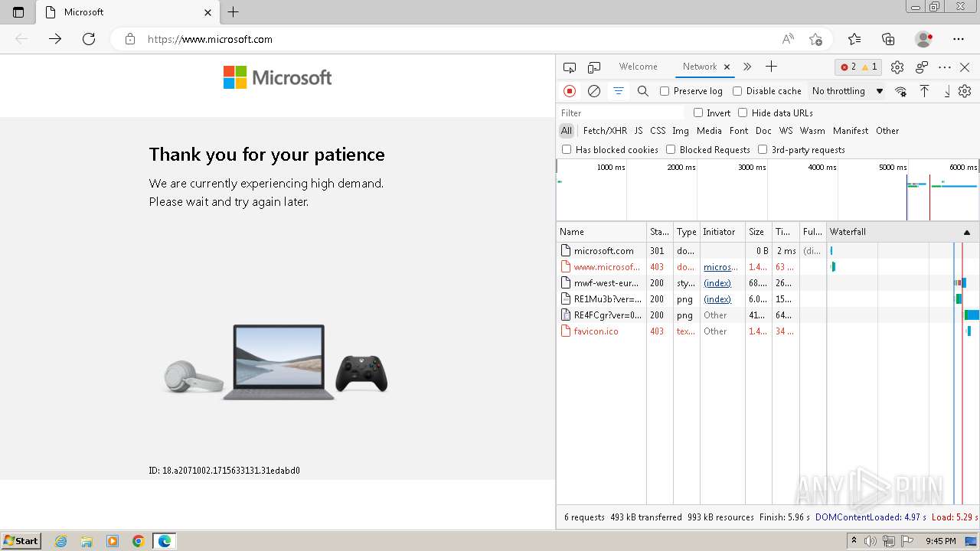
Task: Open the errors and warnings counter
Action: (859, 67)
